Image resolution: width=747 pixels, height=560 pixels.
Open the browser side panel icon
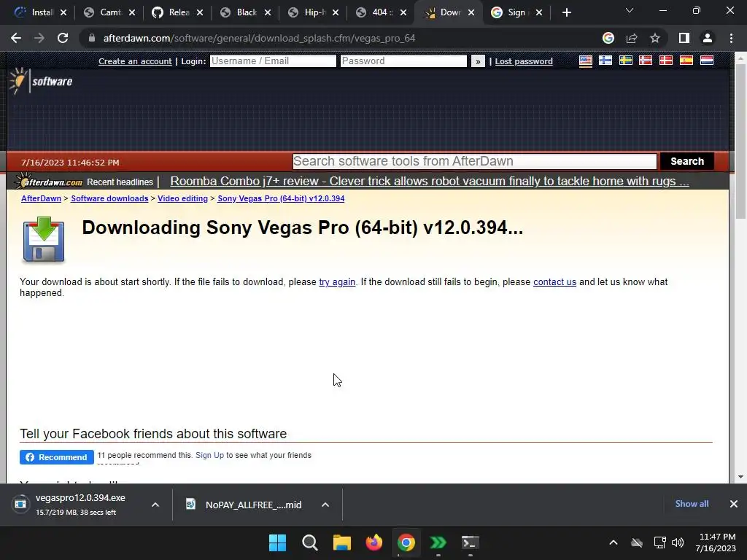coord(684,38)
